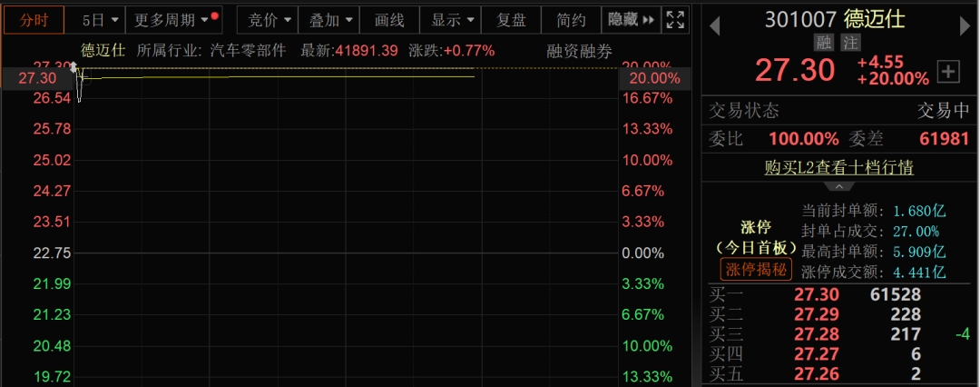The height and width of the screenshot is (387, 980).
Task: Click the 20.00% right axis highlight label
Action: pyautogui.click(x=655, y=79)
